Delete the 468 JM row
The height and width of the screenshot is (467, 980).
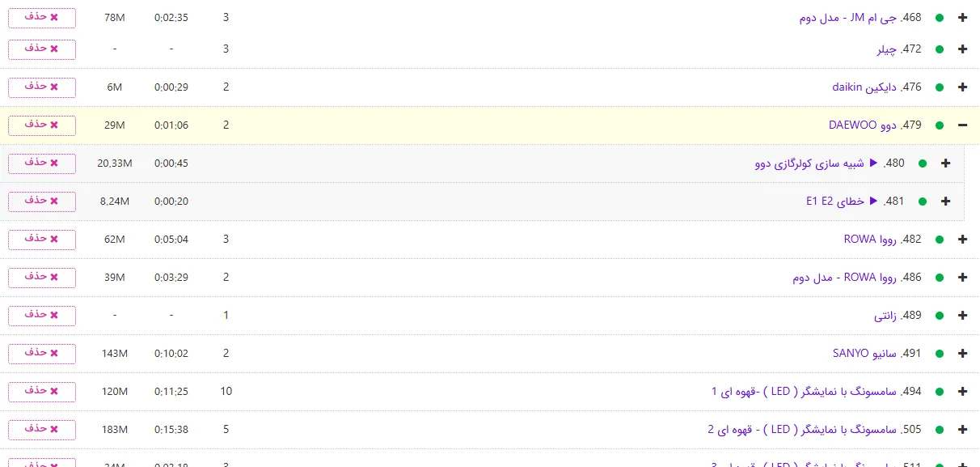42,18
